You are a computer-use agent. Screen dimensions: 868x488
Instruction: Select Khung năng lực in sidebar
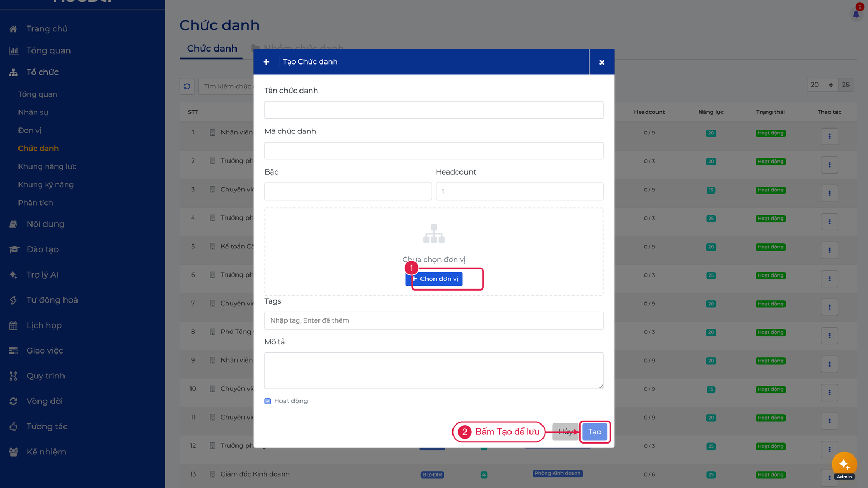click(x=47, y=166)
